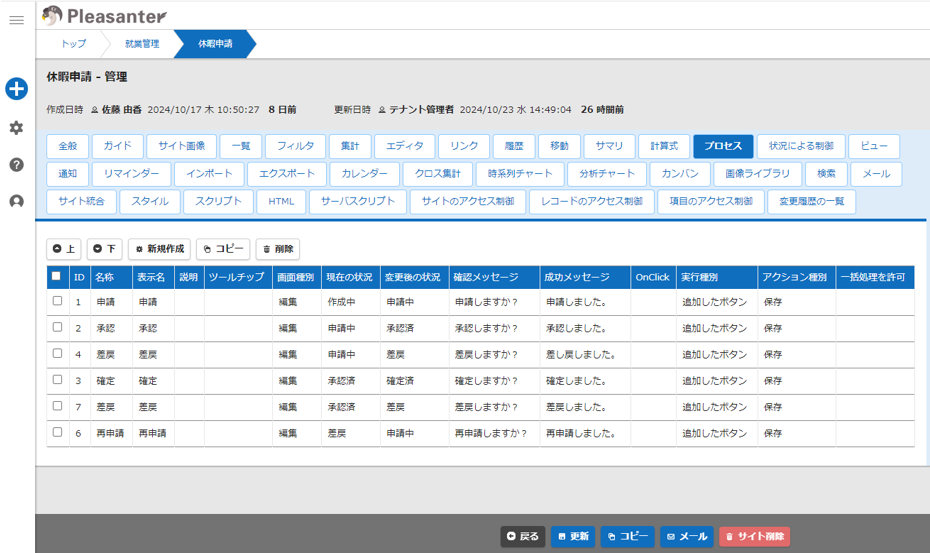
Task: Toggle the select-all header checkbox
Action: click(57, 277)
